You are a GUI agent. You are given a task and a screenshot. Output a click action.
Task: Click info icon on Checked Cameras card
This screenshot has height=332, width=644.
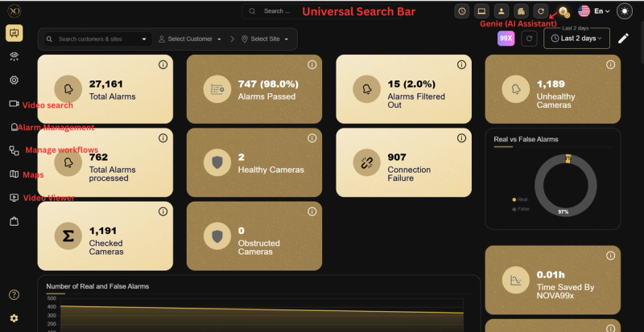click(163, 211)
